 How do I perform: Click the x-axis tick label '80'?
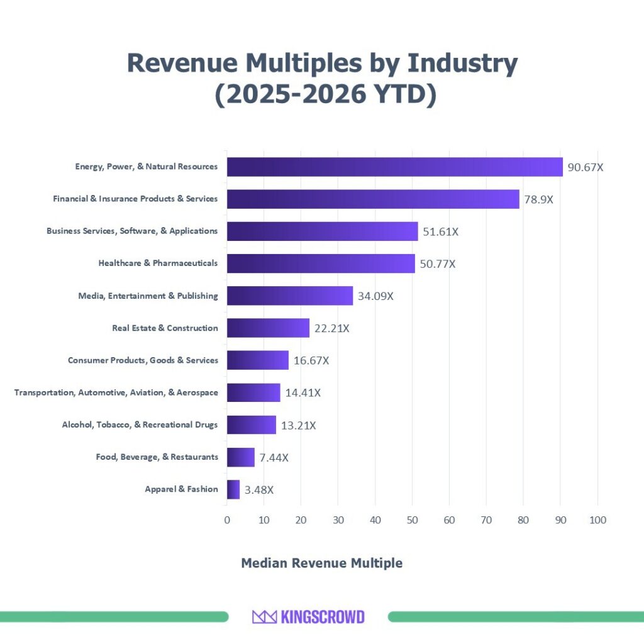[x=523, y=520]
